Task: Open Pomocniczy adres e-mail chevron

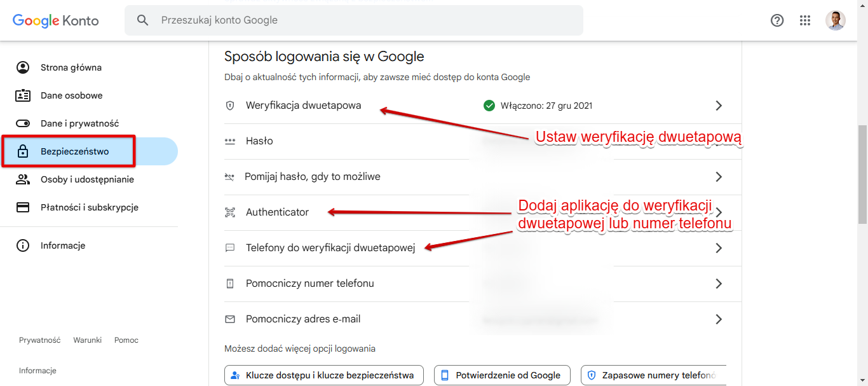Action: (719, 319)
